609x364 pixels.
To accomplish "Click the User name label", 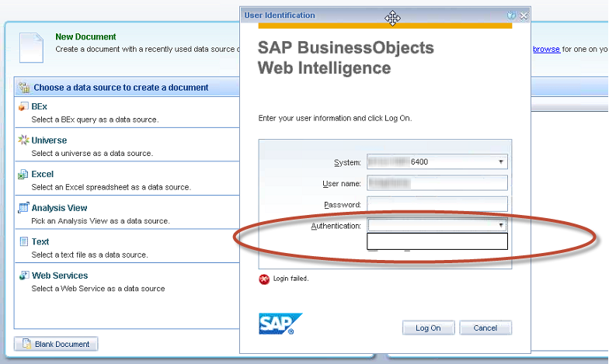I will tap(342, 183).
